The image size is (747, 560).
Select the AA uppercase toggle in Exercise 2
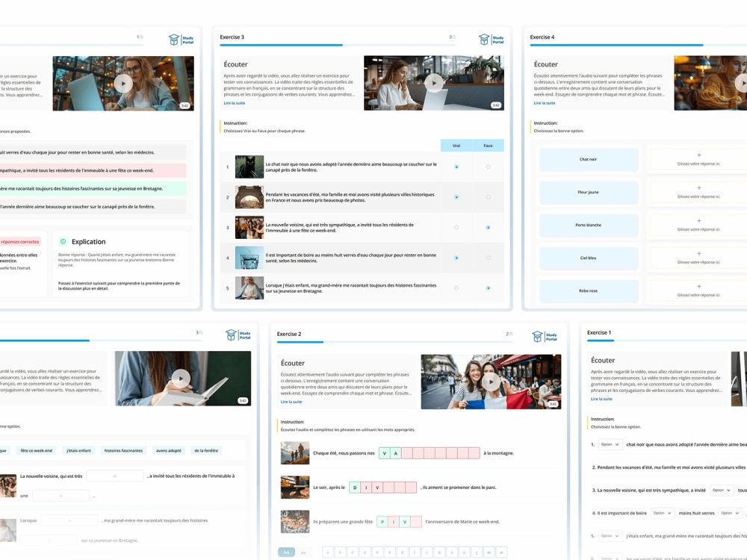pos(286,553)
